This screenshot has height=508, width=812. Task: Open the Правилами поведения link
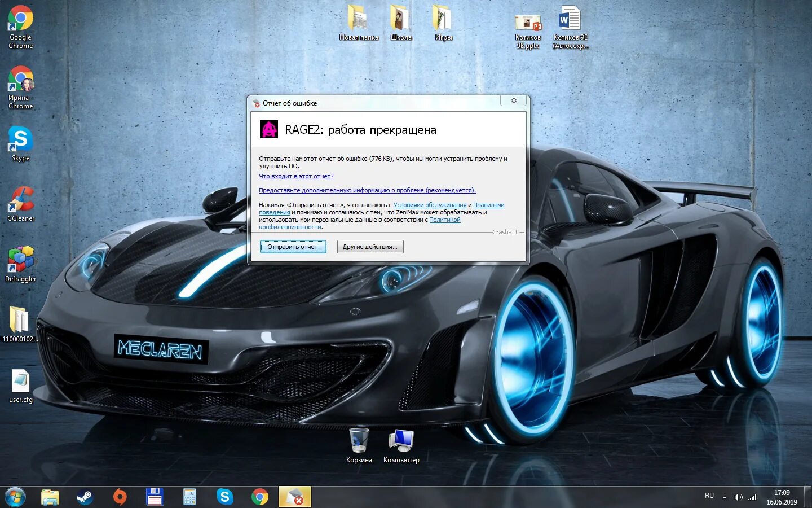click(488, 205)
